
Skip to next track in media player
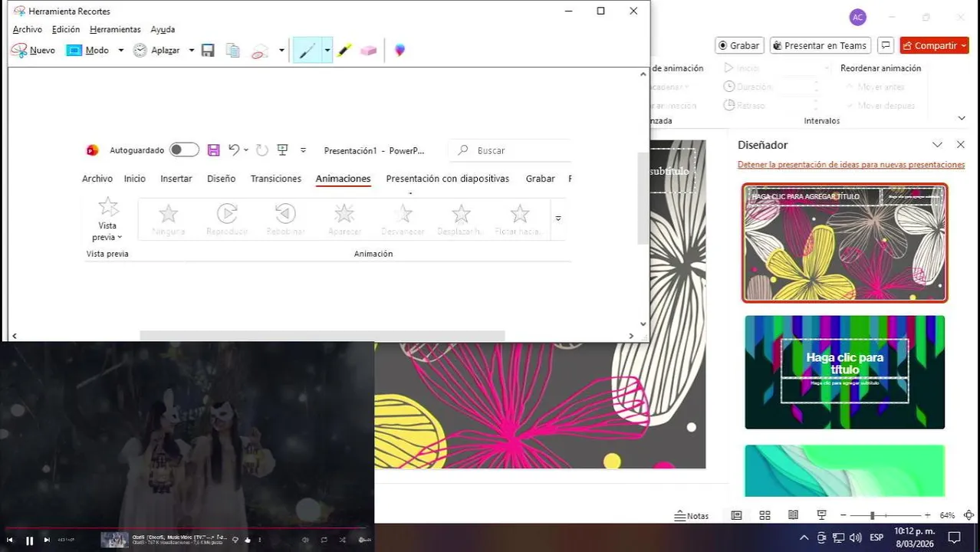(47, 540)
